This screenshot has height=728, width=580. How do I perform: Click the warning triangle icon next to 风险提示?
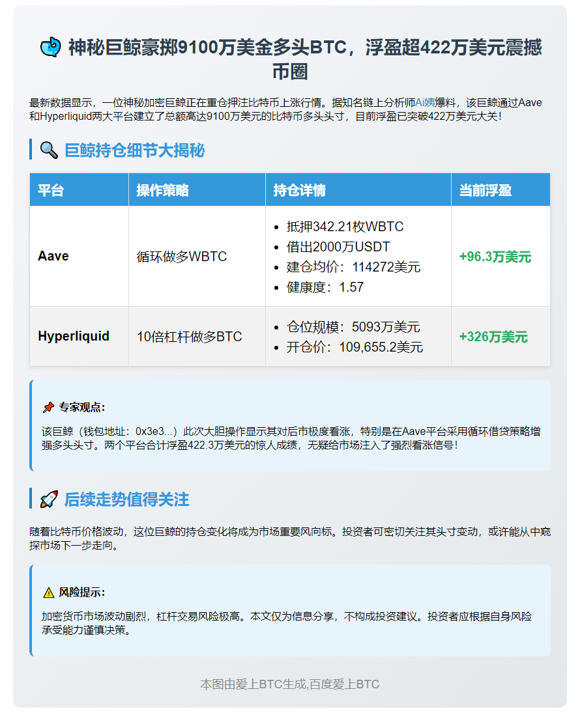[48, 593]
